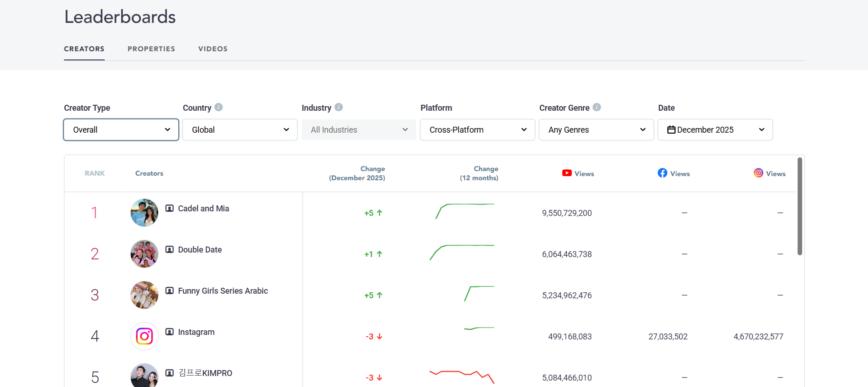The width and height of the screenshot is (868, 387).
Task: Switch to the Properties tab
Action: [x=151, y=49]
